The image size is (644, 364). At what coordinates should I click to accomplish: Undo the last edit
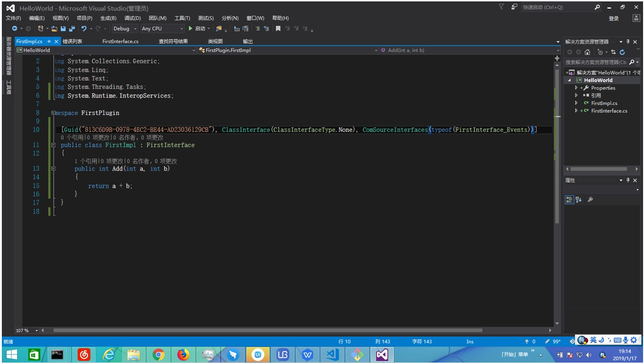84,29
